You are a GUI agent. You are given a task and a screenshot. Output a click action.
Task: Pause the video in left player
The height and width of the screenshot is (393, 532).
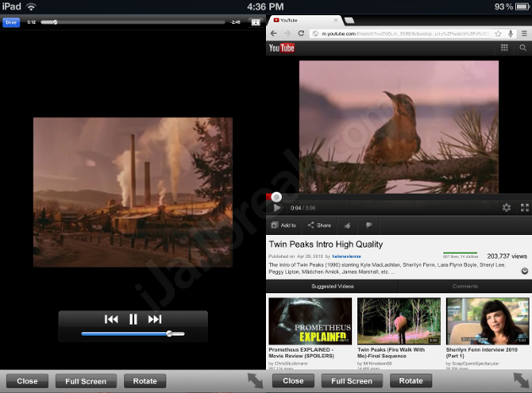point(133,319)
